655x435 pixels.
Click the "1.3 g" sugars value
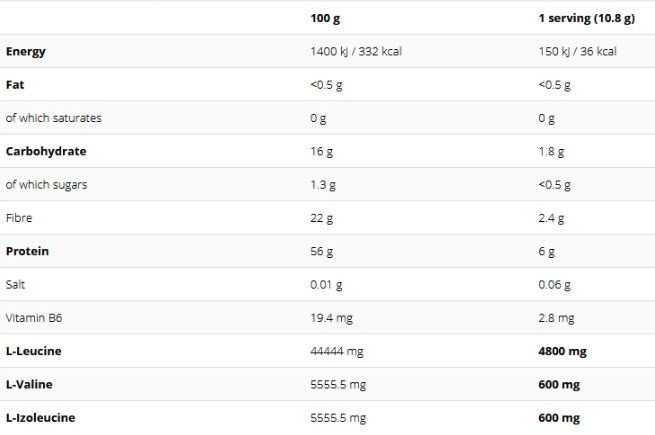pyautogui.click(x=323, y=185)
